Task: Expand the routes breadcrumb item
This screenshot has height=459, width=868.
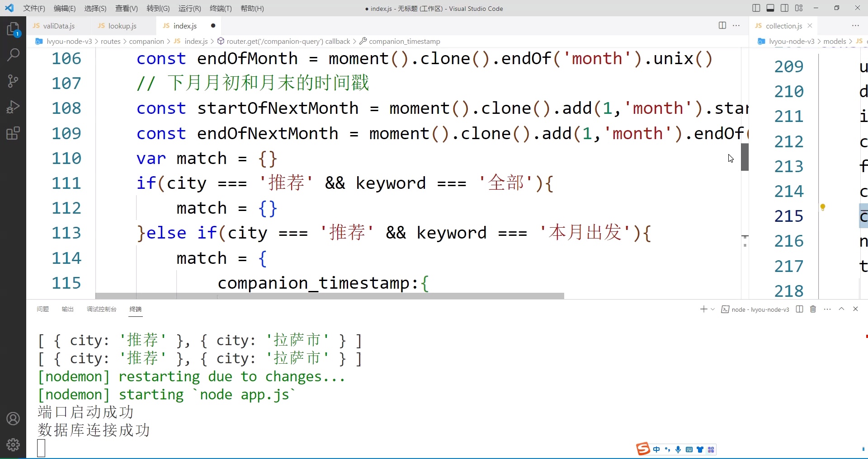Action: (111, 41)
